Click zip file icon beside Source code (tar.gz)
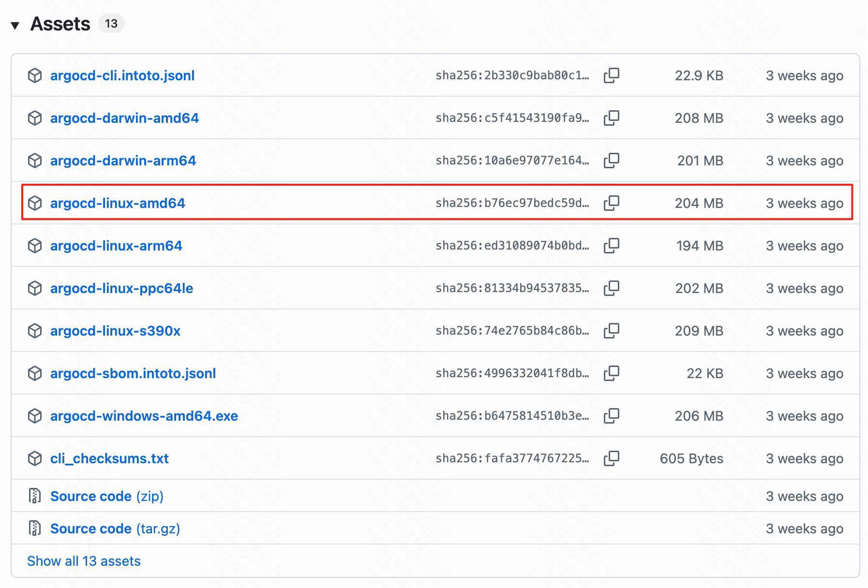868x588 pixels. pos(35,528)
